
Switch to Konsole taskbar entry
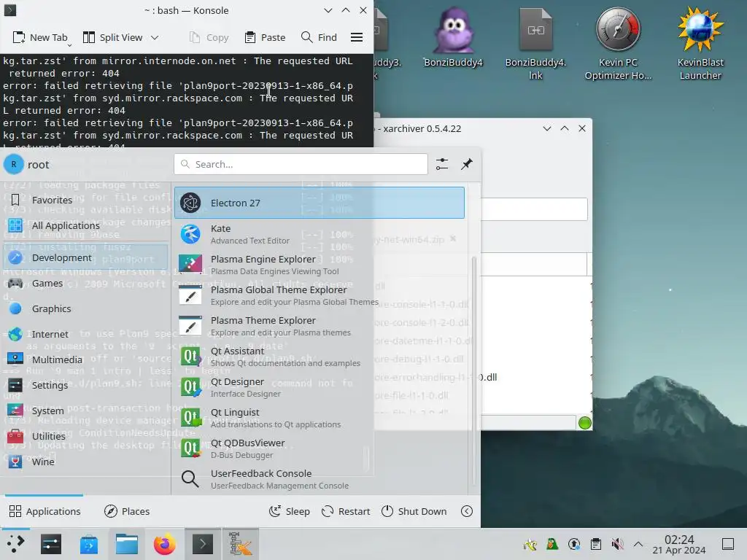point(203,544)
